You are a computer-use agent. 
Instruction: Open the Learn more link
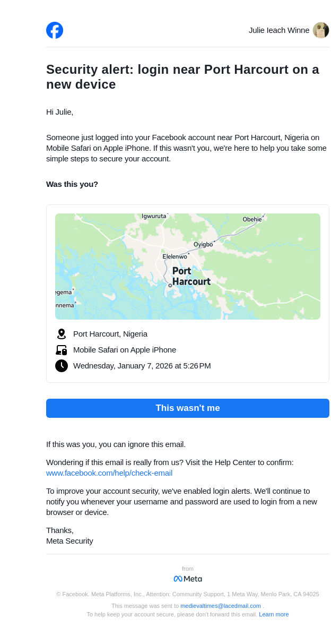274,614
